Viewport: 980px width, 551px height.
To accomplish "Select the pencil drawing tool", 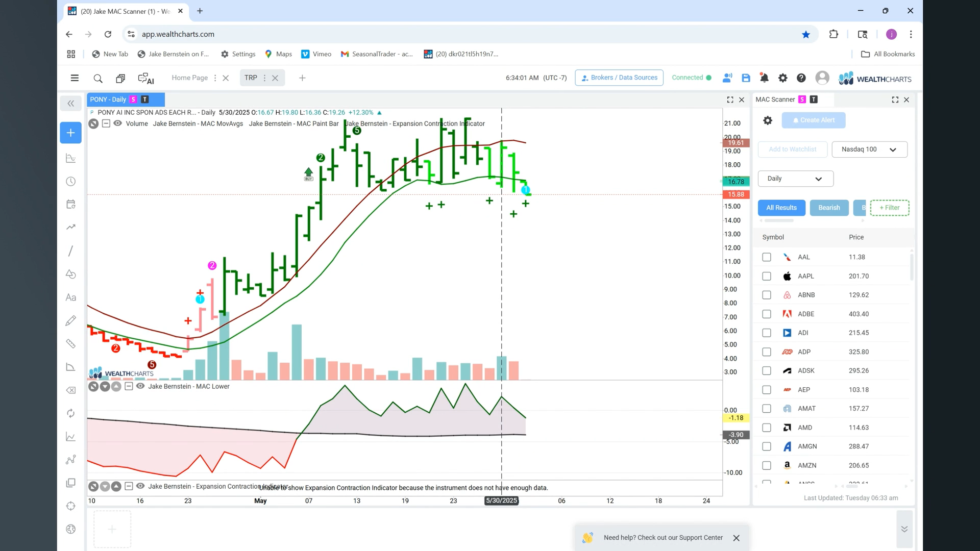I will pos(70,320).
